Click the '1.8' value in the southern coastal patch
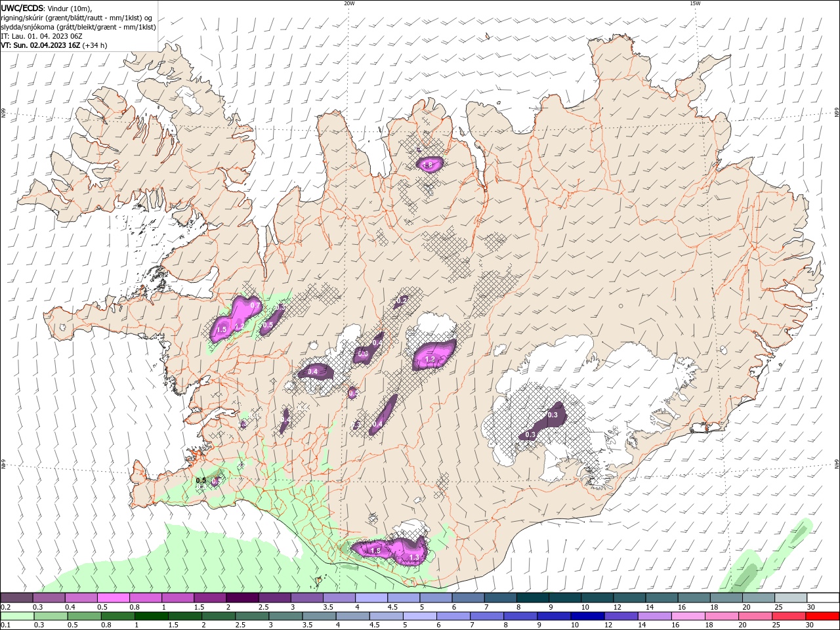Viewport: 840px width, 630px height. 376,551
